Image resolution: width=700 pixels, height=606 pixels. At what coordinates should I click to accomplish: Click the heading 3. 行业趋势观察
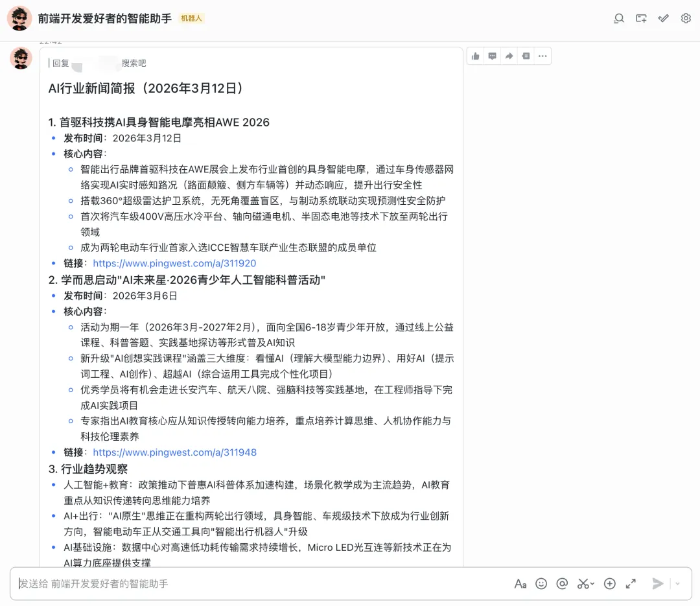pyautogui.click(x=88, y=469)
